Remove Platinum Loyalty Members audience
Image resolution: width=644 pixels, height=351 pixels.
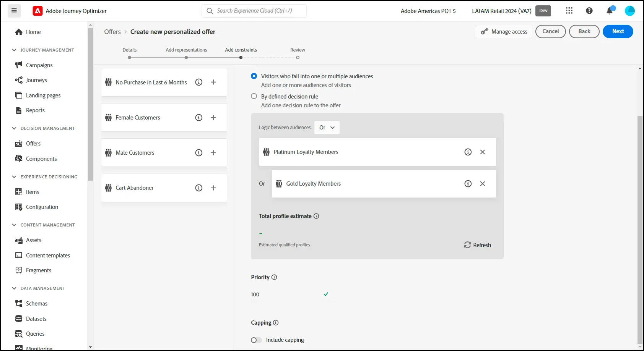tap(483, 152)
